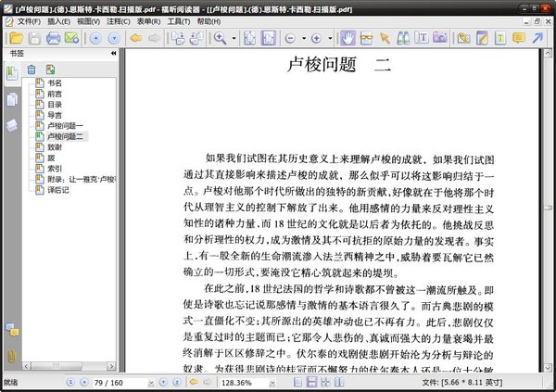This screenshot has height=392, width=556.
Task: Click the zoom in magnifier icon
Action: 221,38
